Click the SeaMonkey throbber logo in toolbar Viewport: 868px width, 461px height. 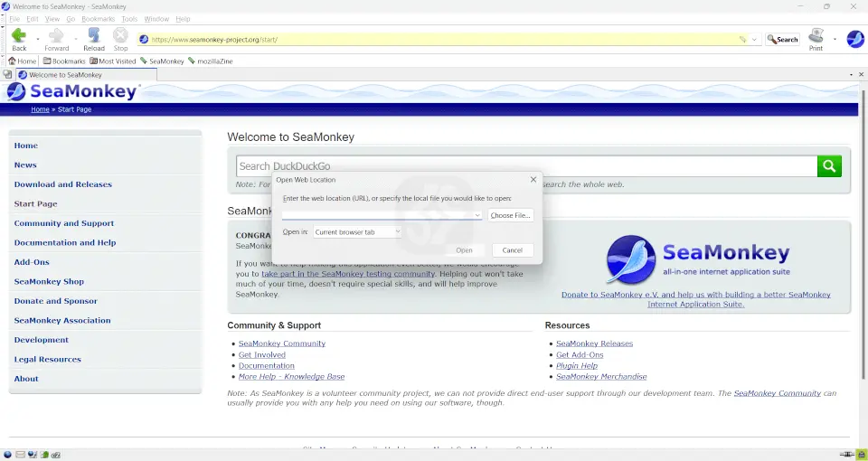[x=854, y=39]
